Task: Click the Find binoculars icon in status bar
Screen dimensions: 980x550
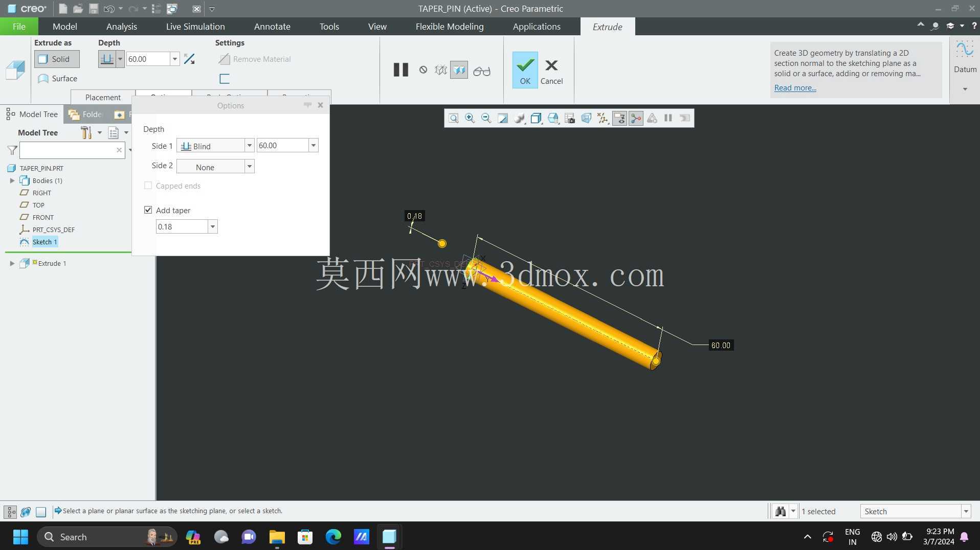Action: click(781, 511)
